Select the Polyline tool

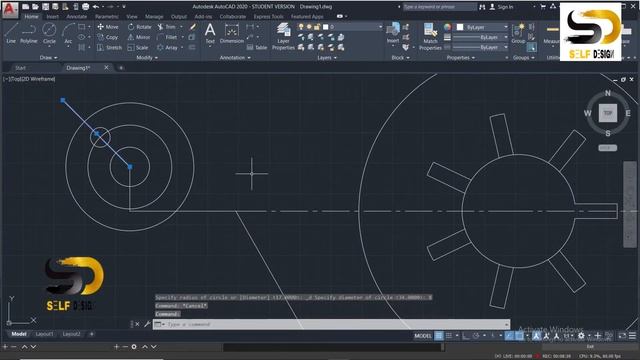tap(29, 32)
